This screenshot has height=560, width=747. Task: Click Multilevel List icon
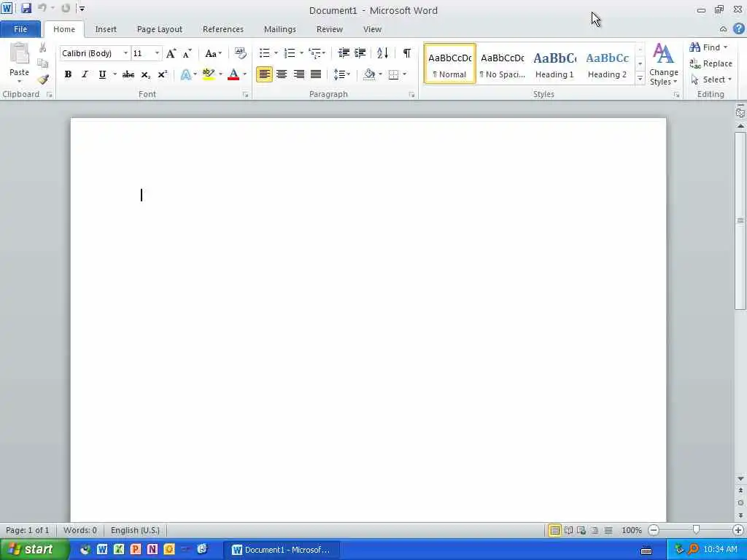coord(314,52)
